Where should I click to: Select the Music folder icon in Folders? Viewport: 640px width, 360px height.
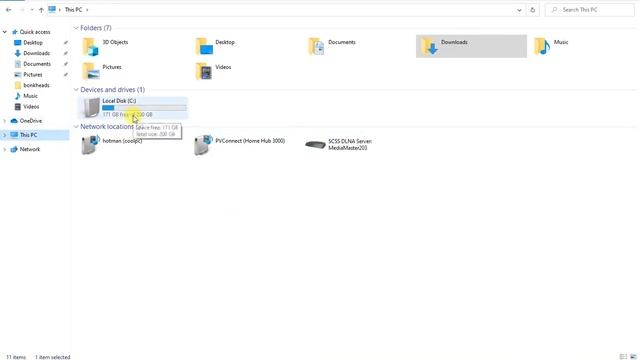click(x=542, y=46)
